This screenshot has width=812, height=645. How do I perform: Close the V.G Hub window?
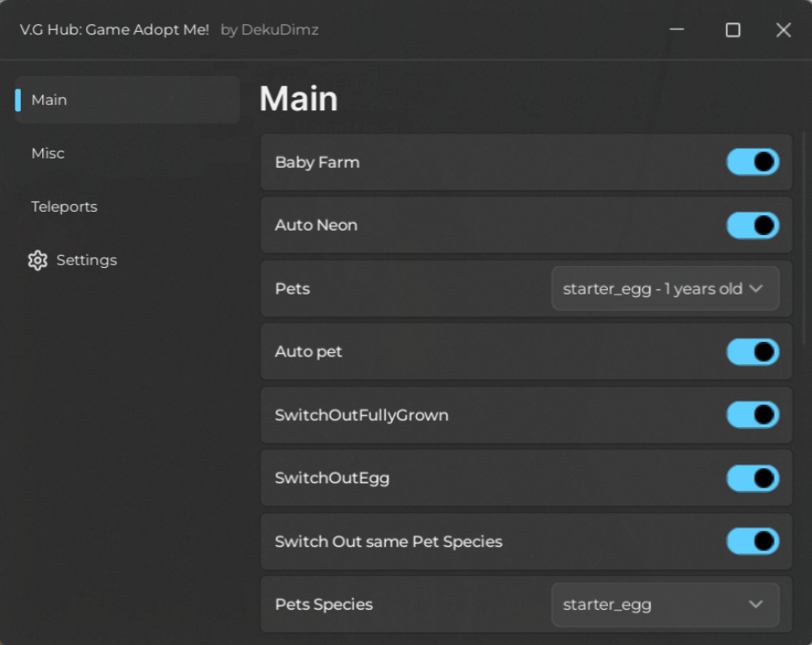point(783,30)
